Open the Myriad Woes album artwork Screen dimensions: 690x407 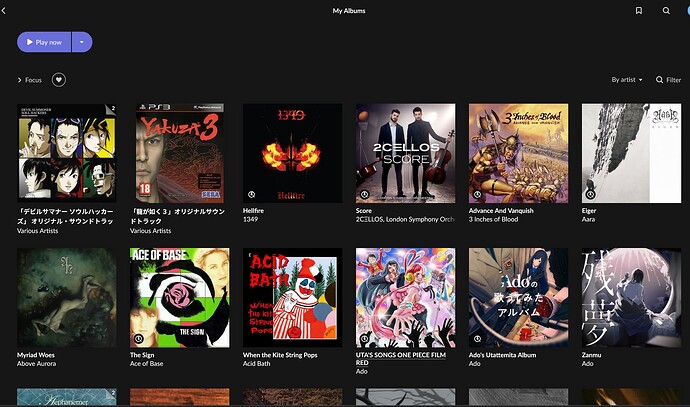(66, 297)
